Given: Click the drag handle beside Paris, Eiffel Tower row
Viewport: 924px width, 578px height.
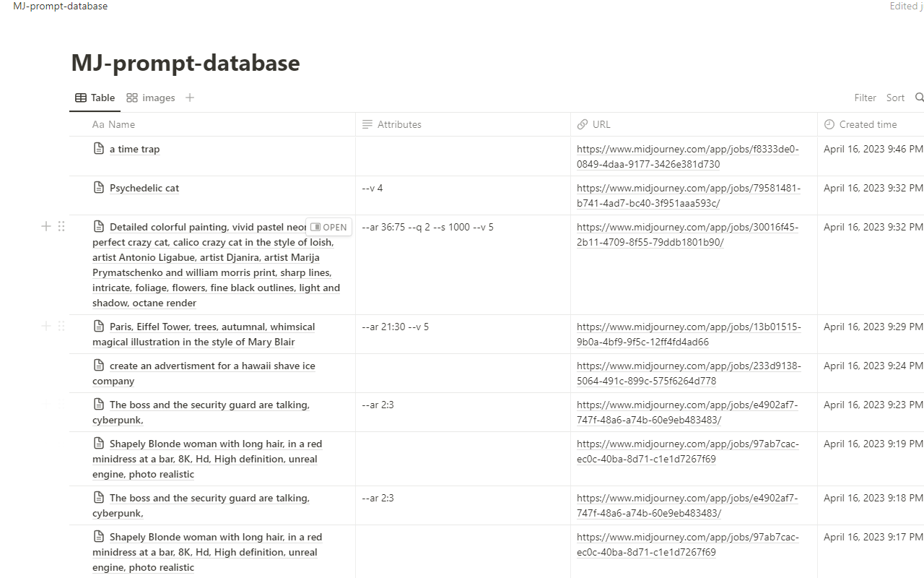Looking at the screenshot, I should click(61, 326).
